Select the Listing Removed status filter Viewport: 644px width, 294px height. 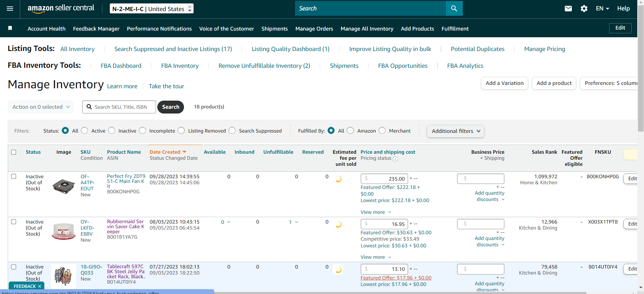[181, 131]
